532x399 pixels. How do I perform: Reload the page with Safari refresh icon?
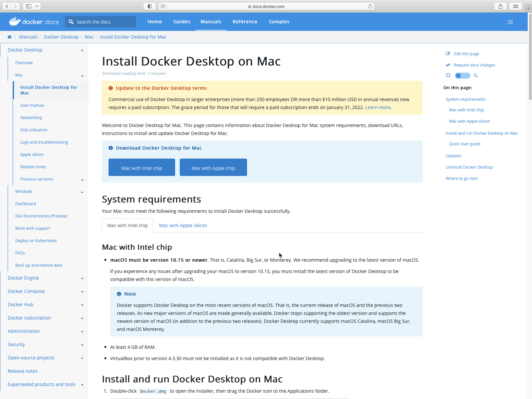[x=370, y=6]
